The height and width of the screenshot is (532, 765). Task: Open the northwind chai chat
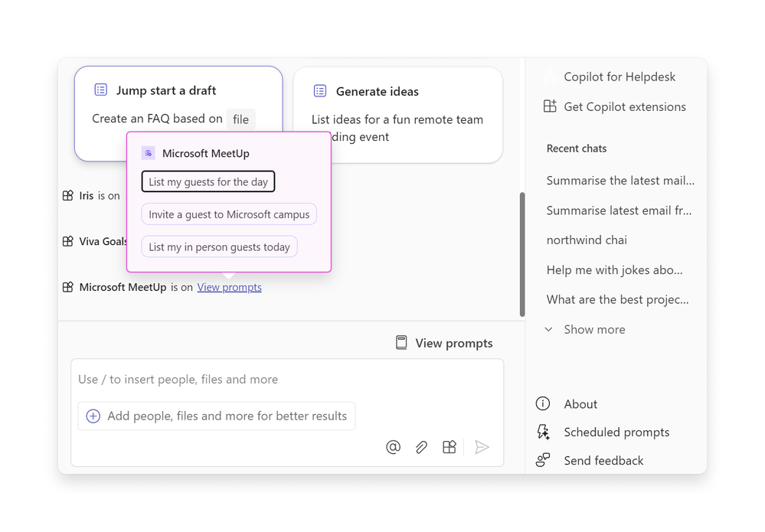pyautogui.click(x=587, y=240)
